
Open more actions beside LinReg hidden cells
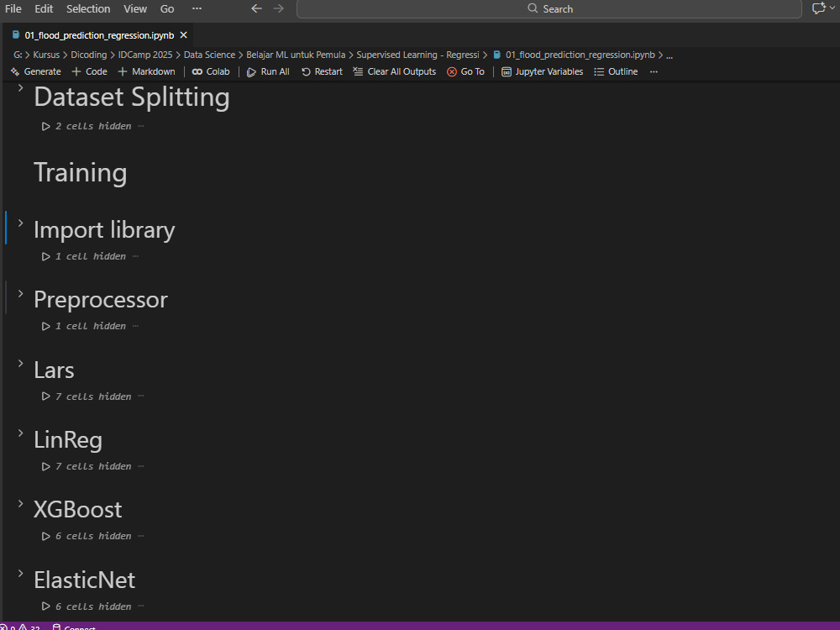pyautogui.click(x=141, y=466)
